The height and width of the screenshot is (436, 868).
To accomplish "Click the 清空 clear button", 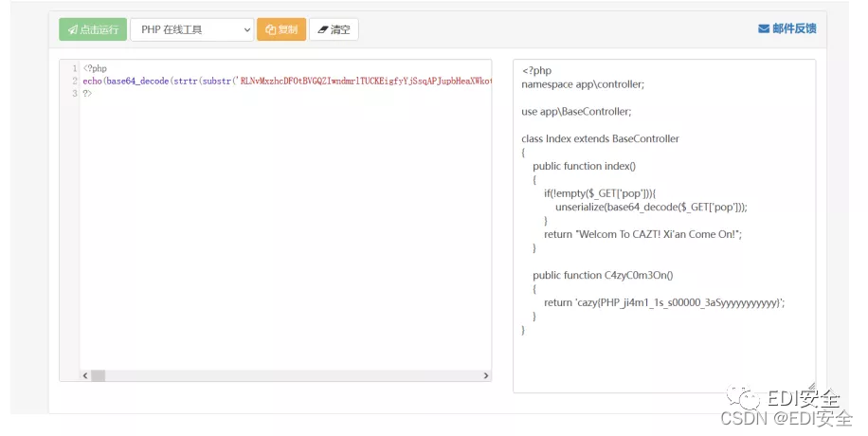I will pos(334,29).
